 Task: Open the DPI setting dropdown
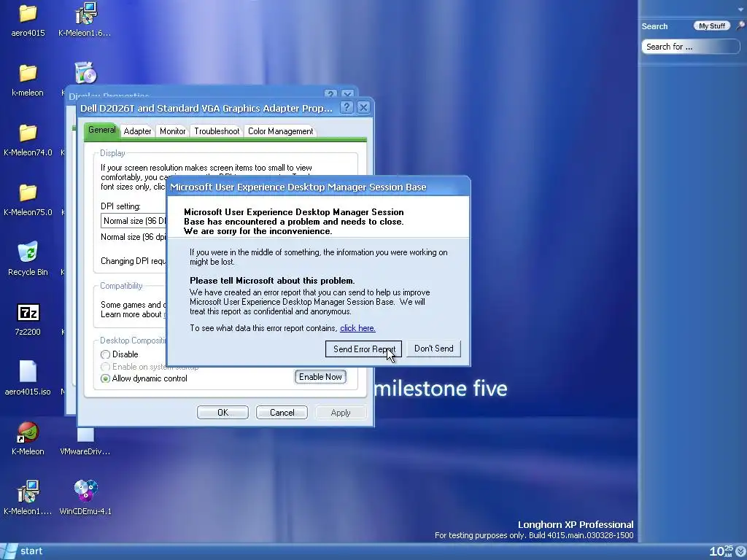click(134, 220)
